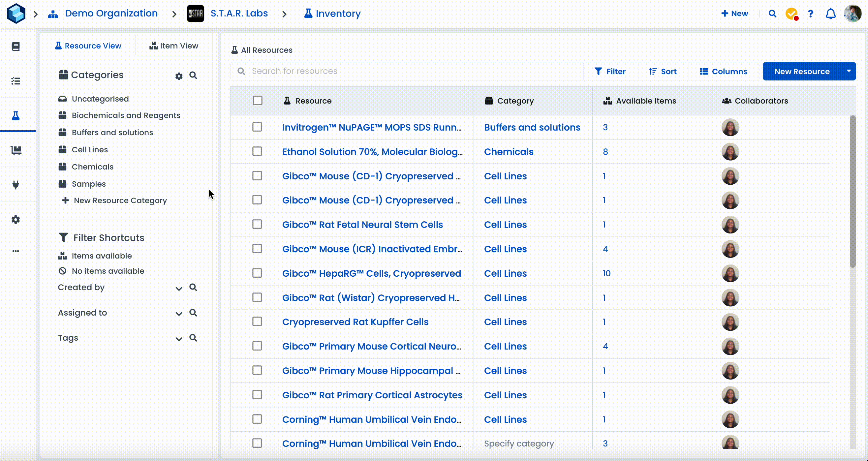The height and width of the screenshot is (461, 868).
Task: Check the Ethanol Solution 70% row checkbox
Action: tap(257, 151)
